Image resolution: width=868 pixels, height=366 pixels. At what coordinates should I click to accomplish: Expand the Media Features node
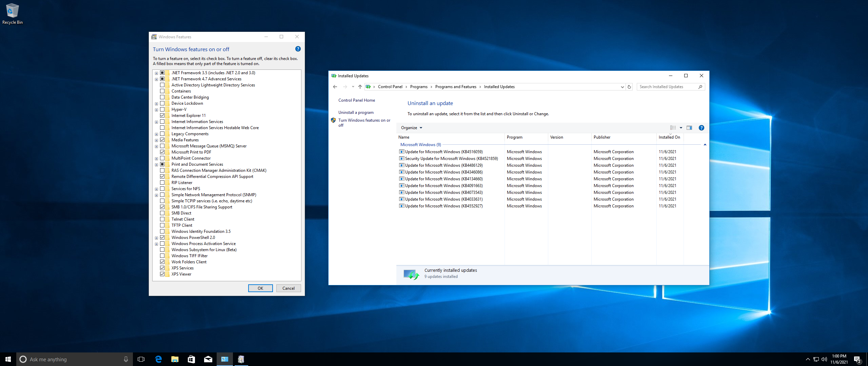(x=156, y=140)
